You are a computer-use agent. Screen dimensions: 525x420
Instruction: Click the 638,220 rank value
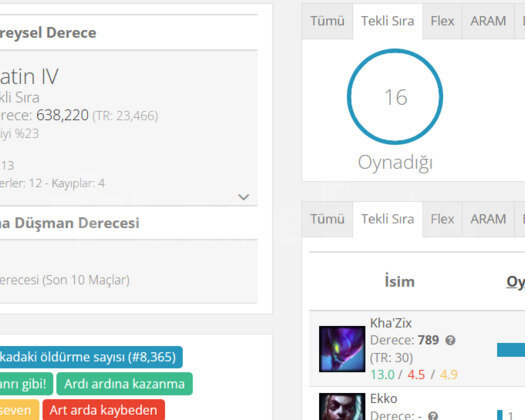click(62, 115)
